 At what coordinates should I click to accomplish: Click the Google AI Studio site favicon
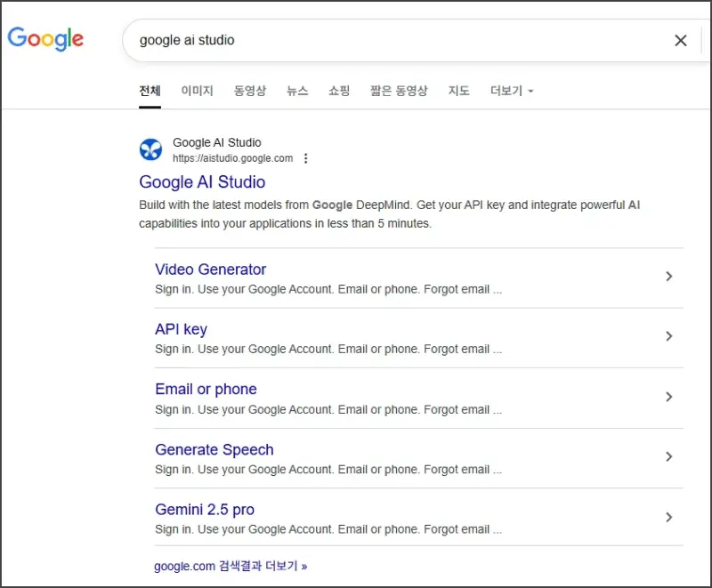(x=150, y=149)
